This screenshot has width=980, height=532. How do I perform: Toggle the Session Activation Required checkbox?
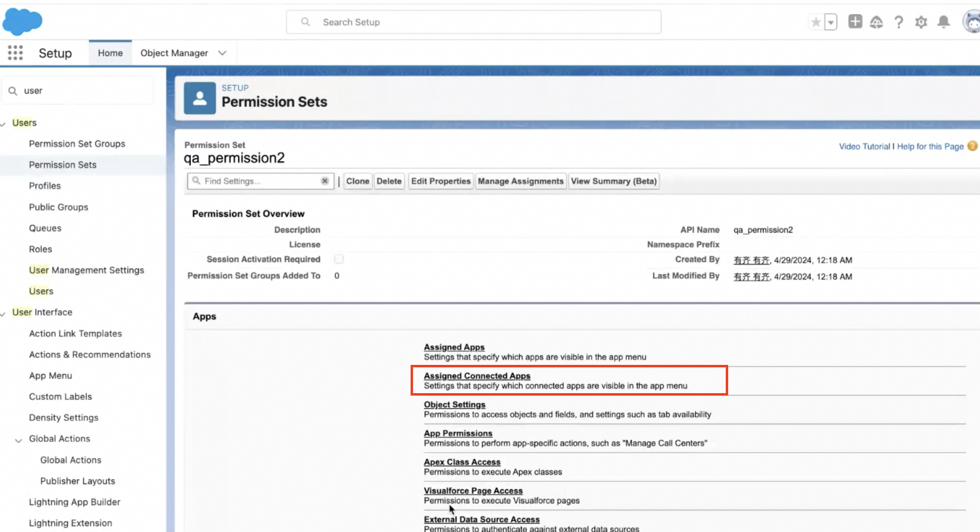point(339,259)
